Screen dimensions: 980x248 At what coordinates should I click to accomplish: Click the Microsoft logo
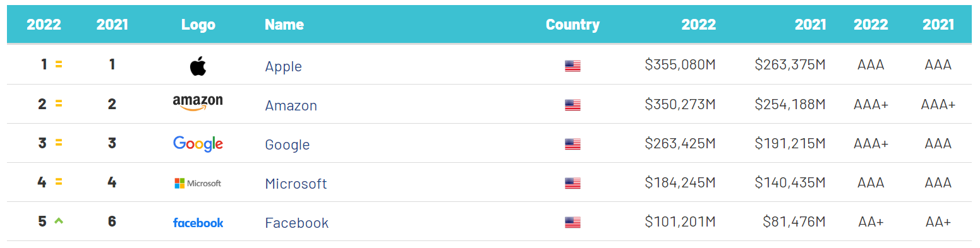198,183
